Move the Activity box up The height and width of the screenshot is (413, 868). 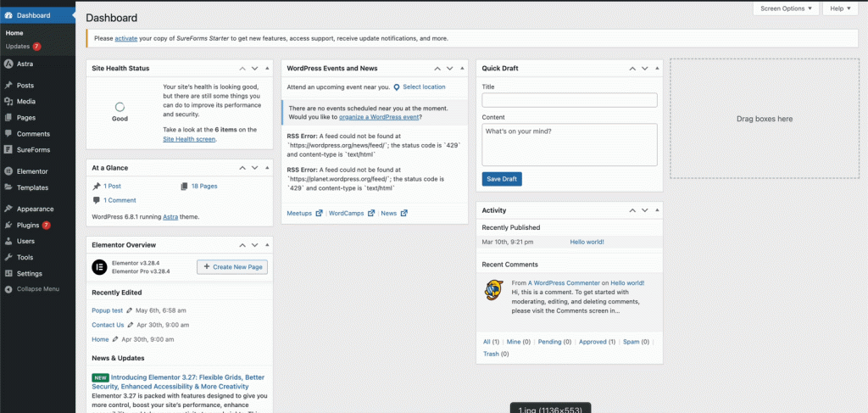tap(632, 210)
